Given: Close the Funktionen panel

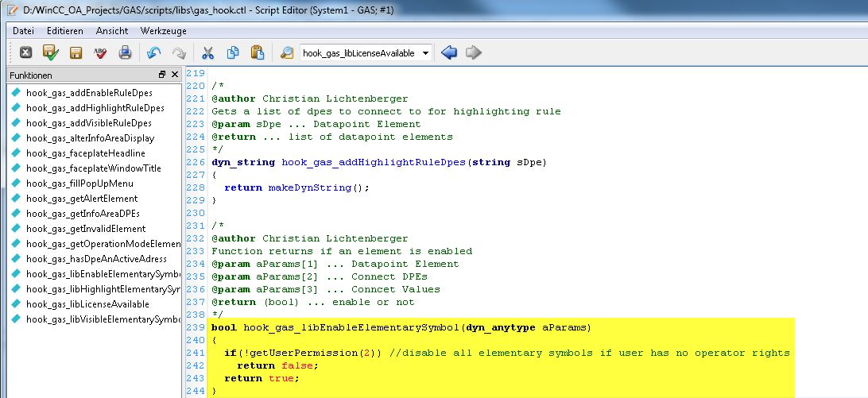Looking at the screenshot, I should [174, 75].
